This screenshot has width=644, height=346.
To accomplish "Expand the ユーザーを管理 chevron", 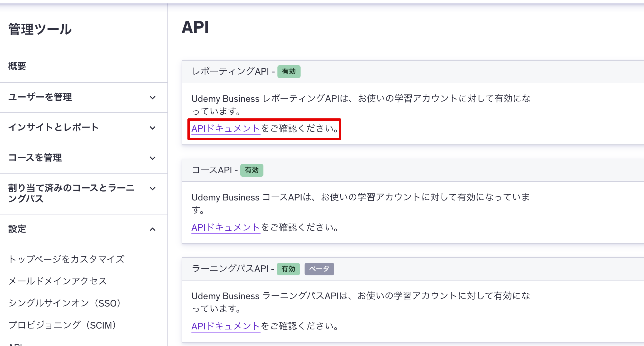I will 153,98.
